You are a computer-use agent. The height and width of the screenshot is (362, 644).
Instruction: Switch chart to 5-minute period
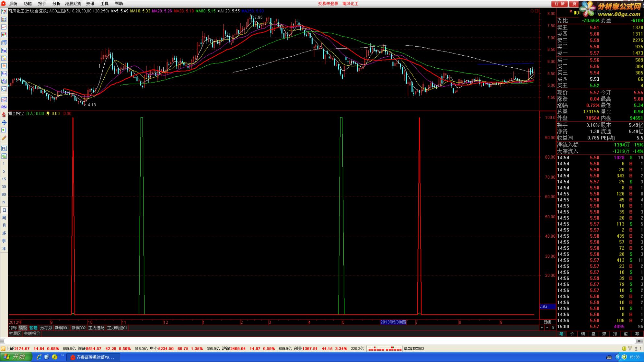[4, 172]
